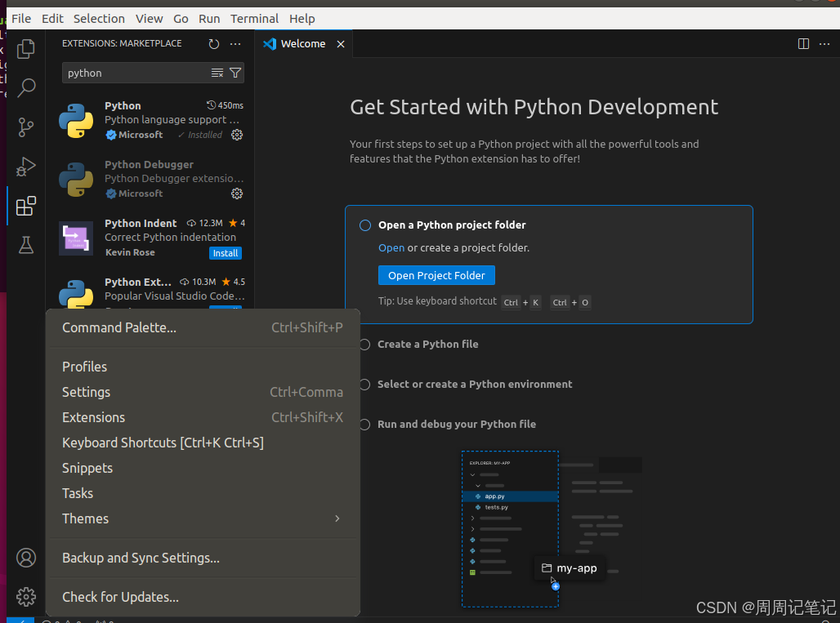Click the python extension search box
This screenshot has height=623, width=840.
[131, 73]
